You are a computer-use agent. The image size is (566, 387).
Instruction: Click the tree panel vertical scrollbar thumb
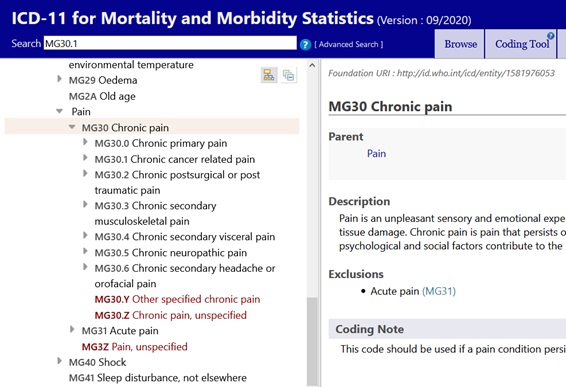(x=312, y=342)
